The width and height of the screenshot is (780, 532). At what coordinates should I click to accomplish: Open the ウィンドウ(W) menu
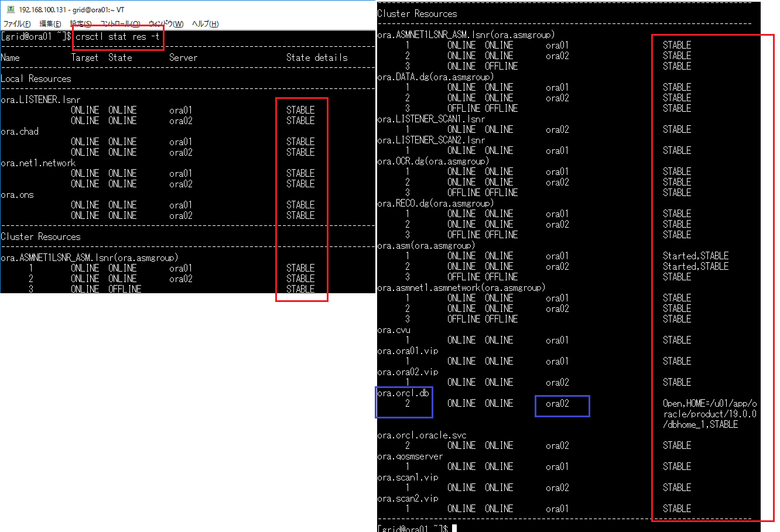pos(166,24)
